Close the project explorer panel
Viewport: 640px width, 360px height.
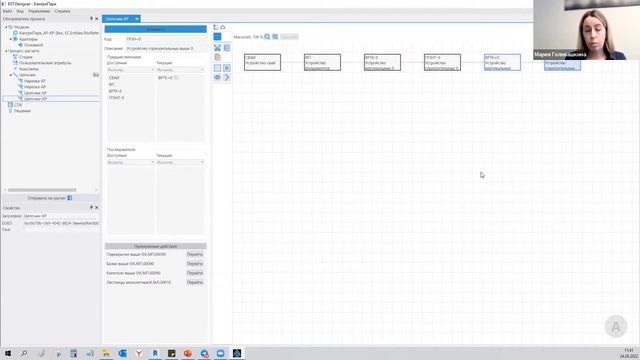tap(97, 19)
